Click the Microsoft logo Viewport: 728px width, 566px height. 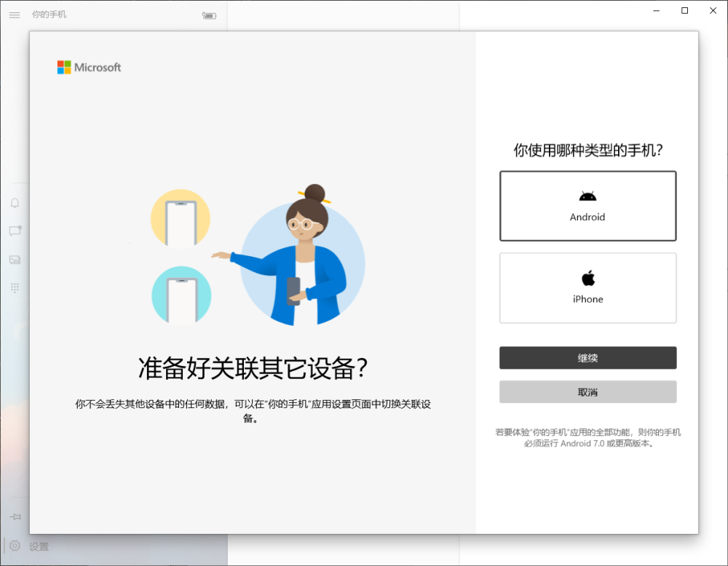pyautogui.click(x=89, y=67)
